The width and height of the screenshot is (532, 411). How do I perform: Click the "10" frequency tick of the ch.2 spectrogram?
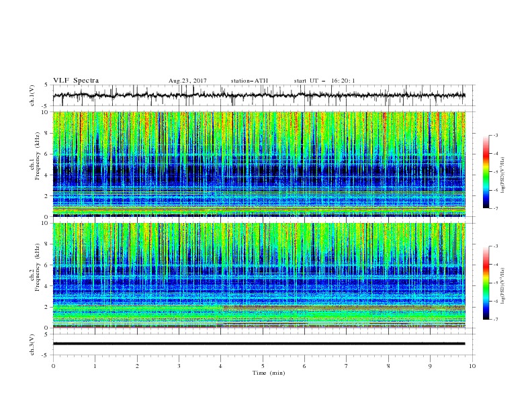click(45, 223)
